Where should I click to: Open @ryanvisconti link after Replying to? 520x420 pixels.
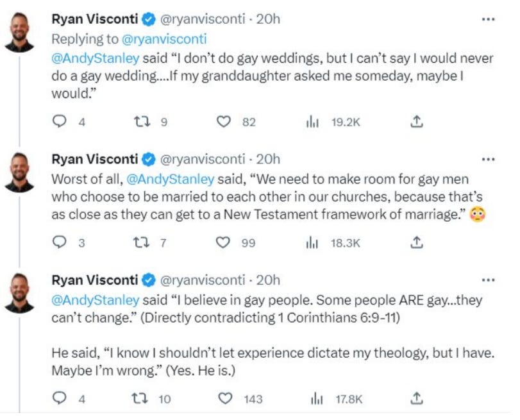(164, 39)
